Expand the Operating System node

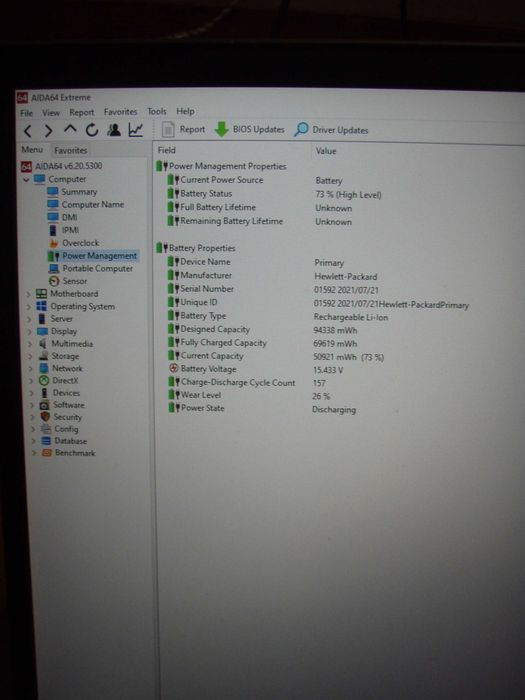[x=29, y=307]
